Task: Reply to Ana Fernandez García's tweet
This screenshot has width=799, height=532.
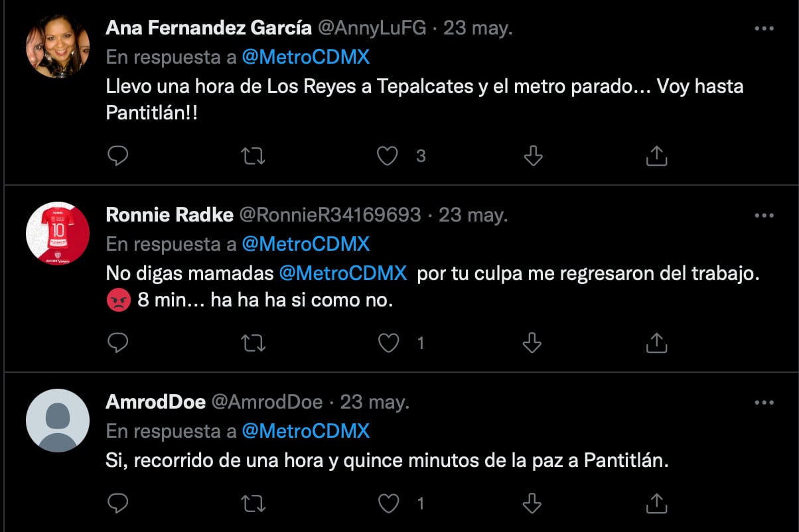Action: [117, 156]
